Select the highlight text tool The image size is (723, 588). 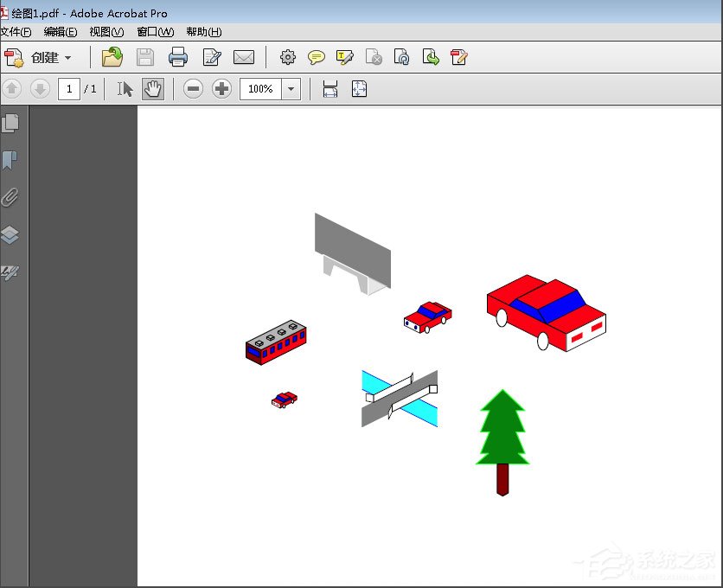[345, 58]
